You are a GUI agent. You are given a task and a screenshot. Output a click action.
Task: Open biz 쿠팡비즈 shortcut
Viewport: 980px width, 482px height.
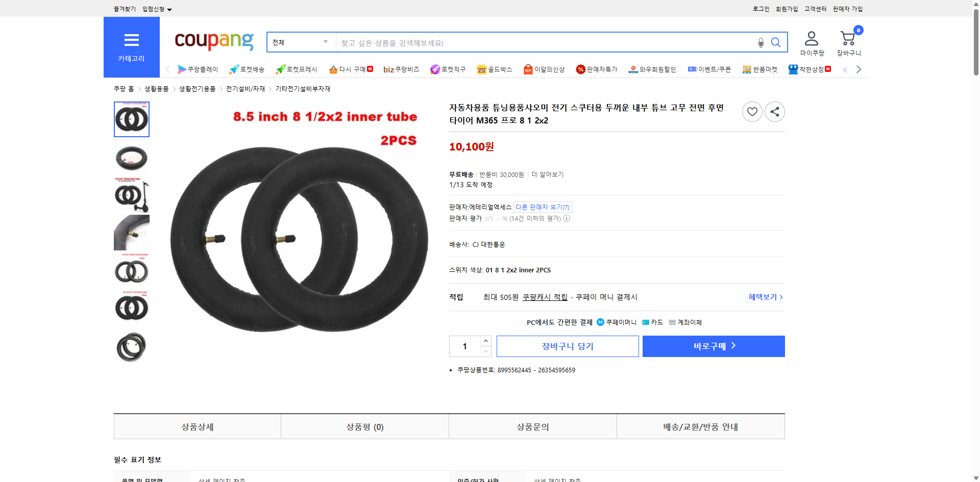click(x=401, y=69)
